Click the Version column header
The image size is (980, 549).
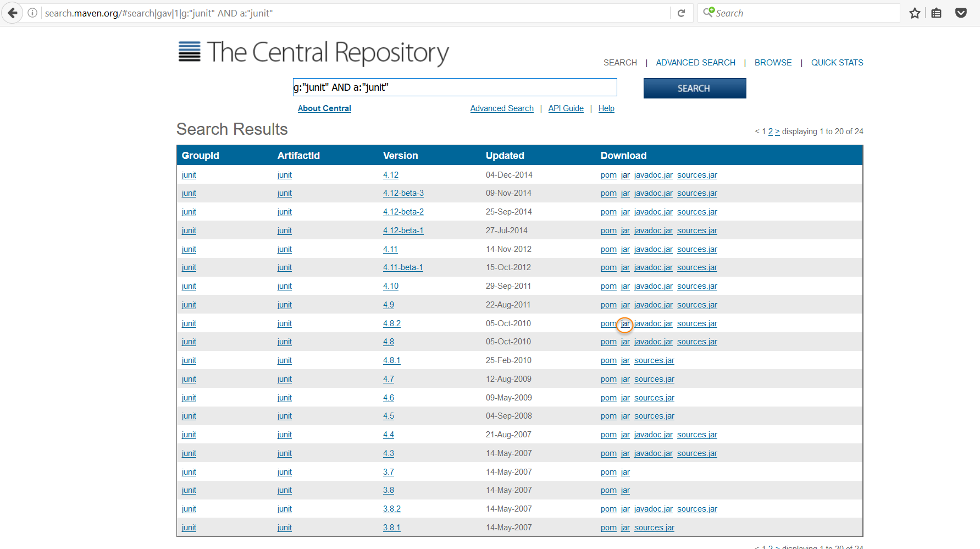(x=400, y=156)
